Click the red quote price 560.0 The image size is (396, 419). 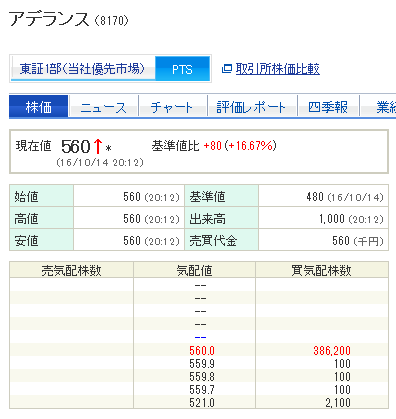pos(202,350)
